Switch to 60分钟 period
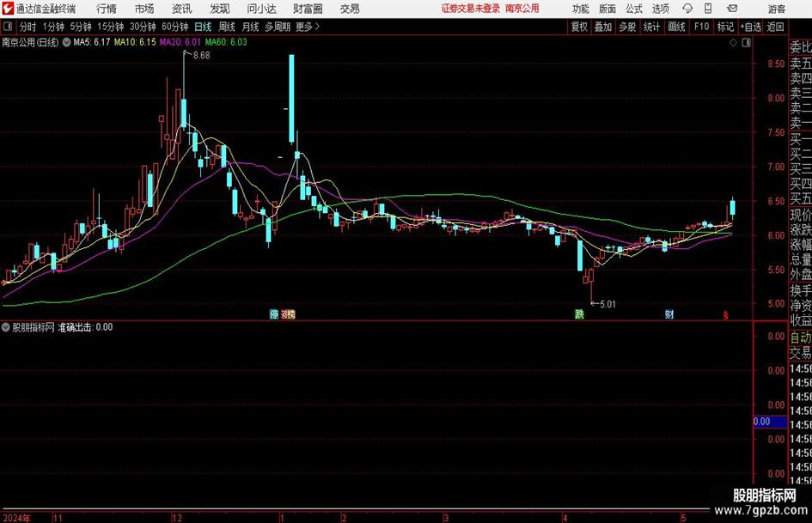The height and width of the screenshot is (523, 812). [x=175, y=27]
